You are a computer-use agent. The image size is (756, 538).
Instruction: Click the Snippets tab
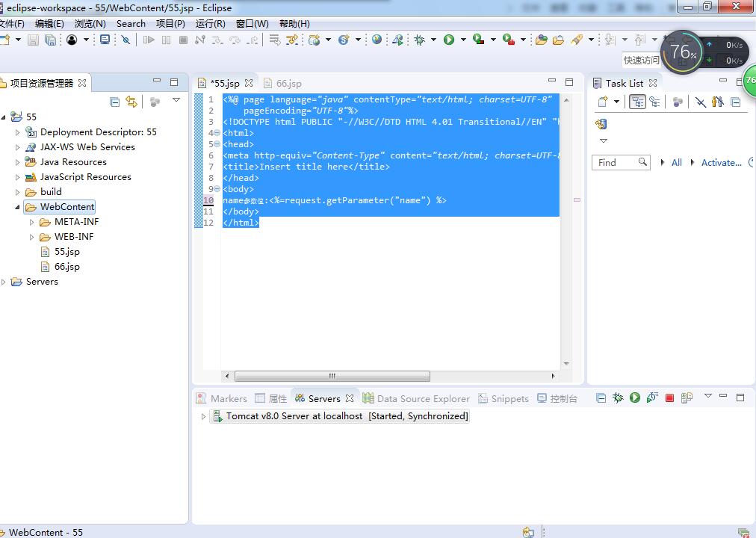504,399
